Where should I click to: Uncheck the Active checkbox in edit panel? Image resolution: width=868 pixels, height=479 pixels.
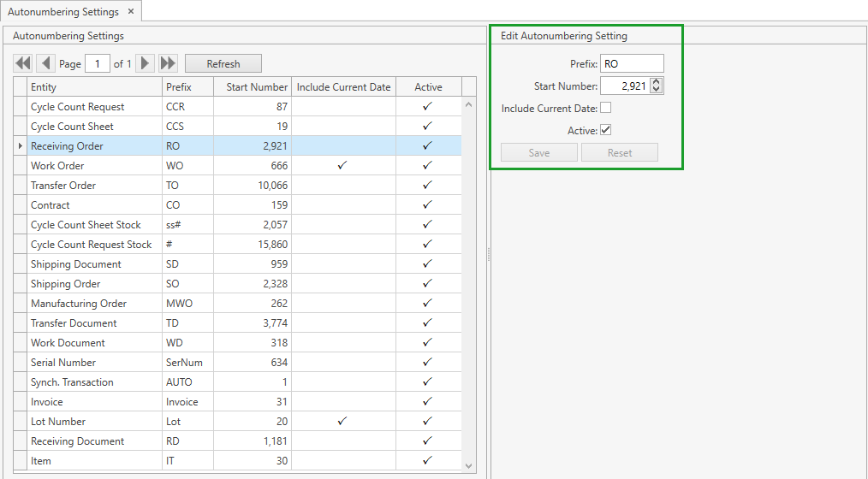click(606, 130)
